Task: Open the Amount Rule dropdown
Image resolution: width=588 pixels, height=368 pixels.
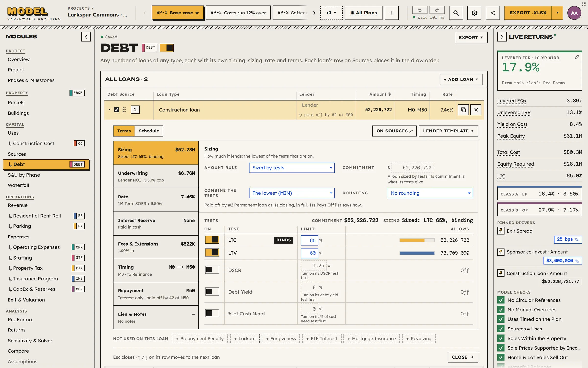Action: (x=292, y=168)
